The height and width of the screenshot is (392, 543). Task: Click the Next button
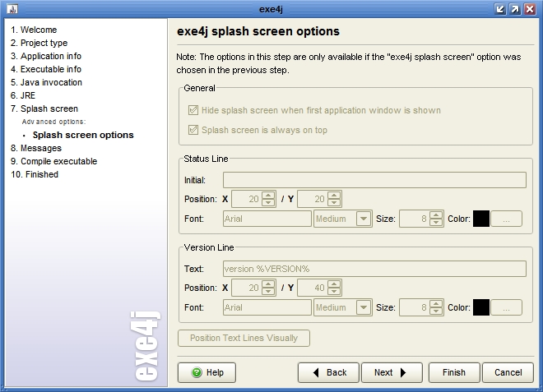(392, 372)
